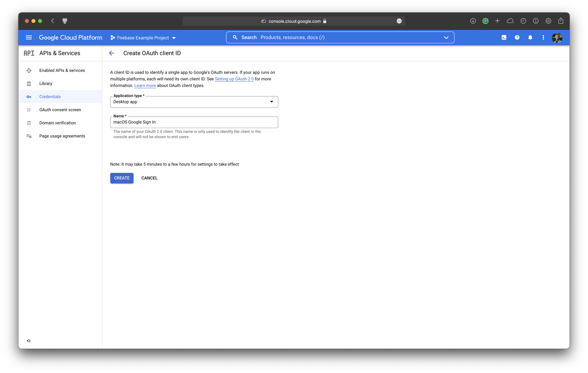Open Safari share icon

point(561,21)
